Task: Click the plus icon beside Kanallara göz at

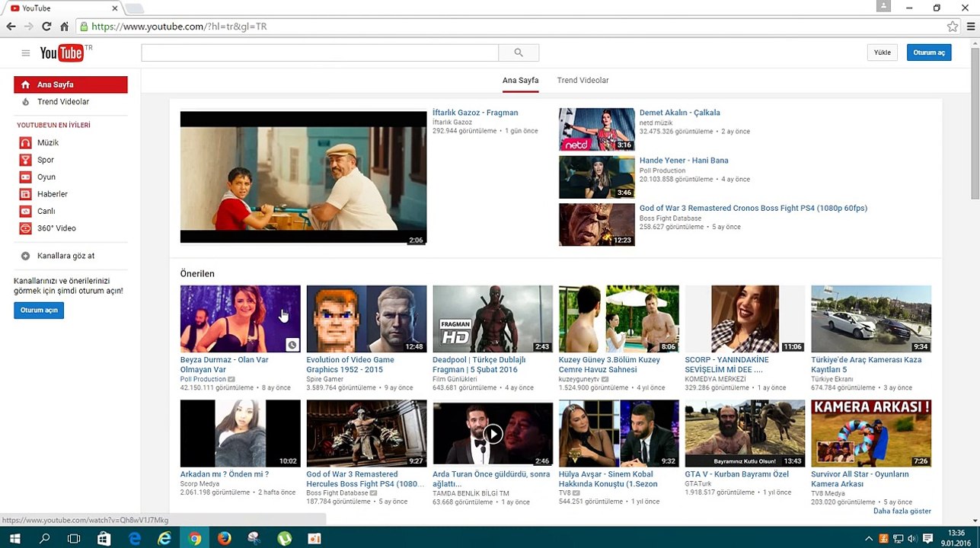Action: (25, 256)
